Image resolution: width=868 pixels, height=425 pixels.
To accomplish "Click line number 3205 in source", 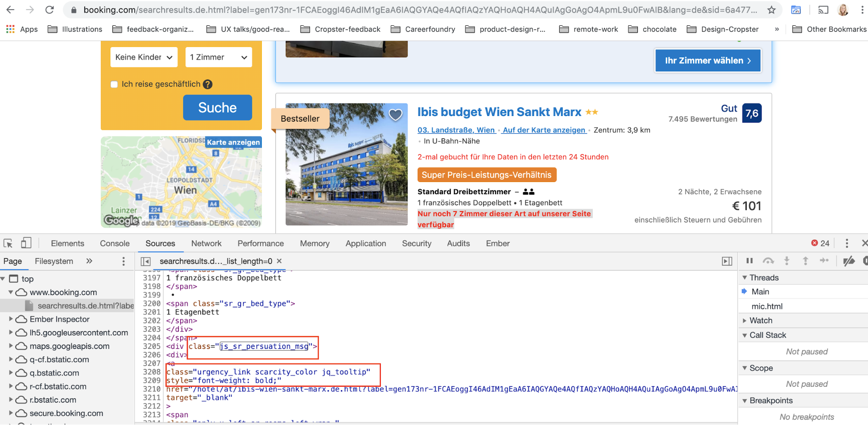I will (152, 346).
